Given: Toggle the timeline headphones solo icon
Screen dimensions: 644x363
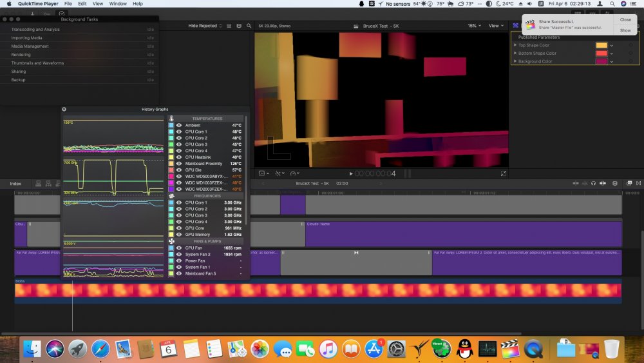Looking at the screenshot, I should pos(594,183).
